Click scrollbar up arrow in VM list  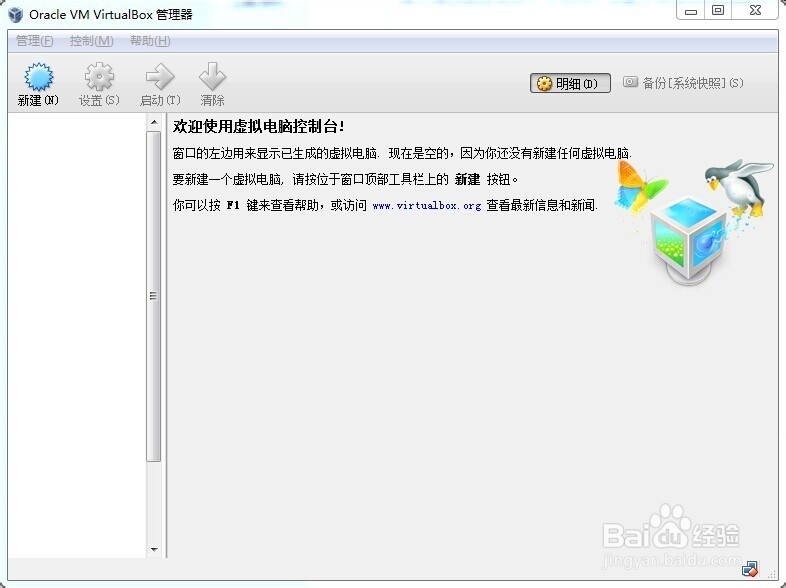click(154, 122)
